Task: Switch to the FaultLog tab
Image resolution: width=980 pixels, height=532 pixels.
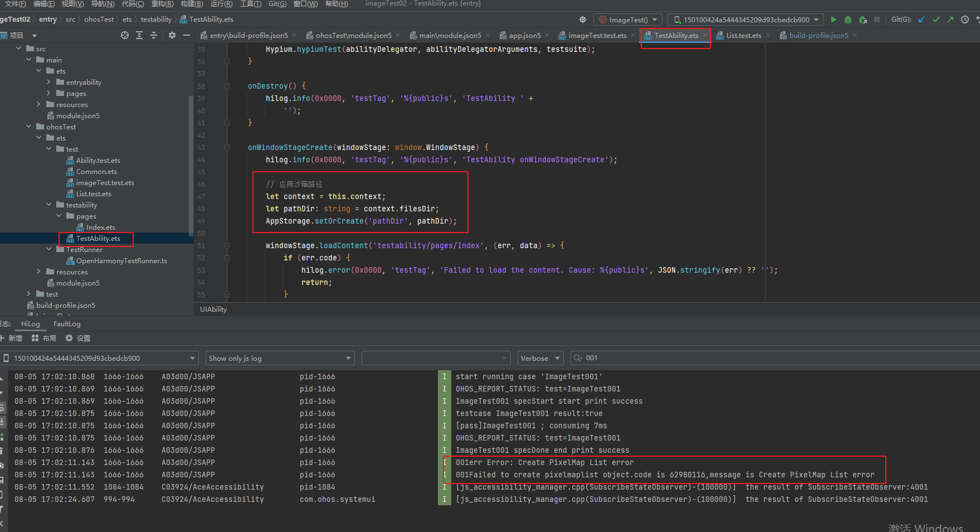Action: pyautogui.click(x=67, y=324)
